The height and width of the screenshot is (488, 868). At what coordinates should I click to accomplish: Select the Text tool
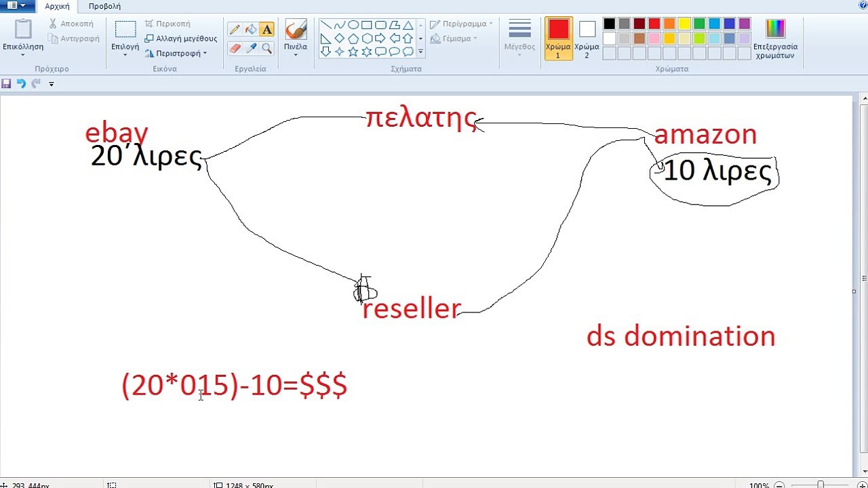tap(267, 29)
